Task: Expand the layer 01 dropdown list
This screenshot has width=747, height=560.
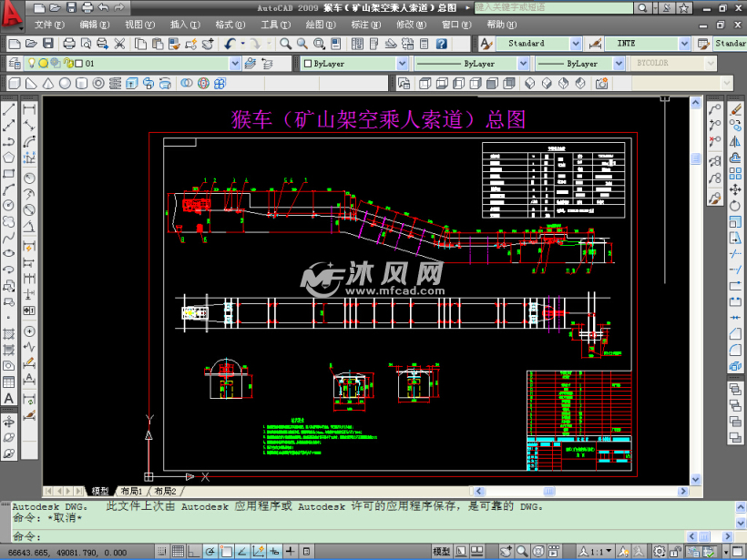Action: click(235, 64)
